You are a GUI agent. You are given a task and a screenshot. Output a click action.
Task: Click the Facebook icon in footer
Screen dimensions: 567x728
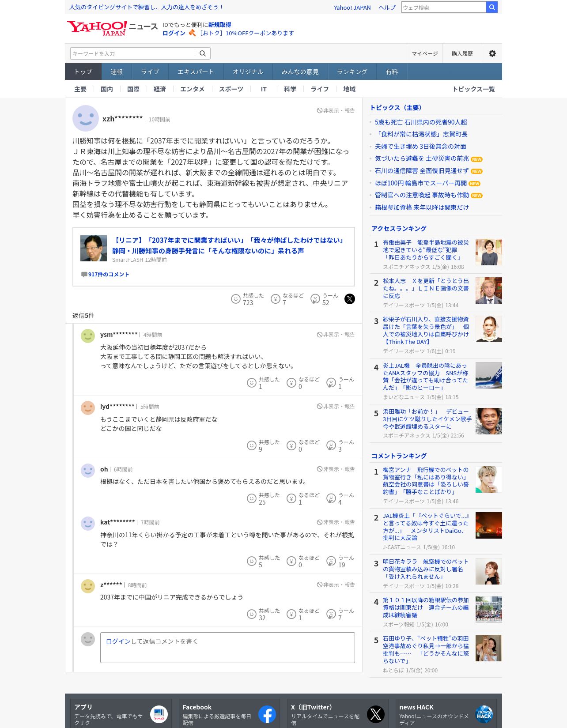click(x=267, y=714)
